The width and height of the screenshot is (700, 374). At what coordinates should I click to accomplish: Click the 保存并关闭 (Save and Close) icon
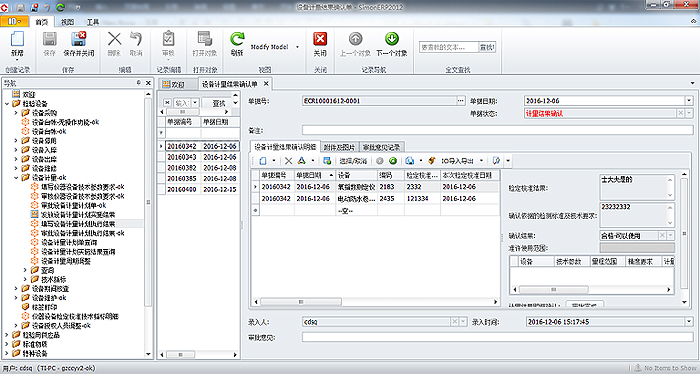79,39
